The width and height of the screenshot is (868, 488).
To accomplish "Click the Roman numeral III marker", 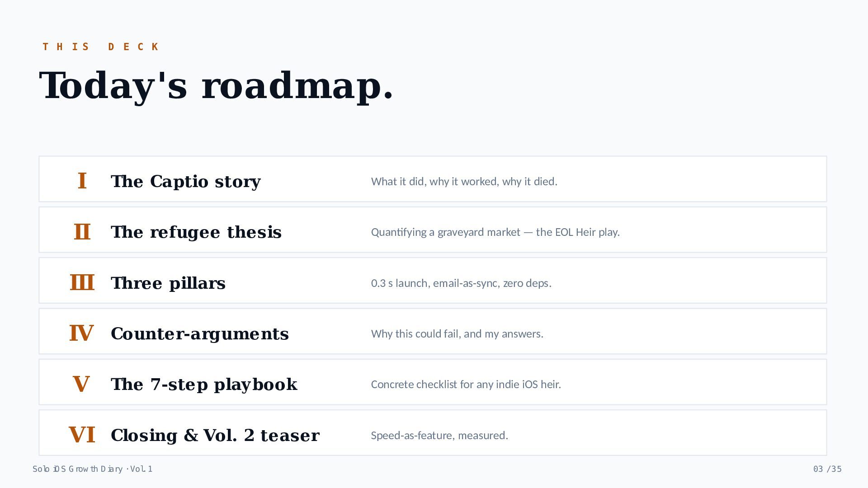I will click(x=82, y=283).
